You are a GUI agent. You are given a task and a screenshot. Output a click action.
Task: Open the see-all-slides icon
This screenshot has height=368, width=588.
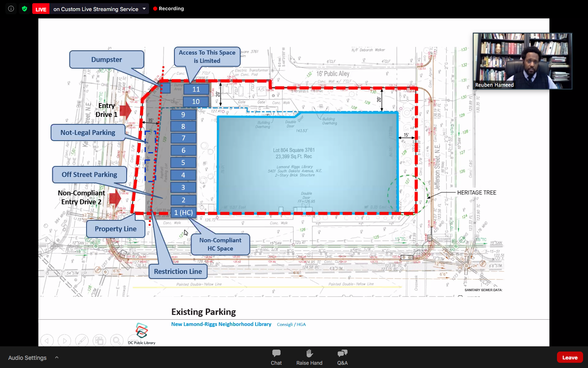point(99,340)
